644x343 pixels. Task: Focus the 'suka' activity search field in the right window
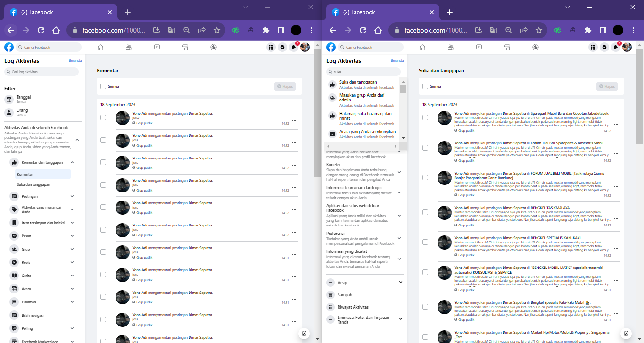point(363,72)
